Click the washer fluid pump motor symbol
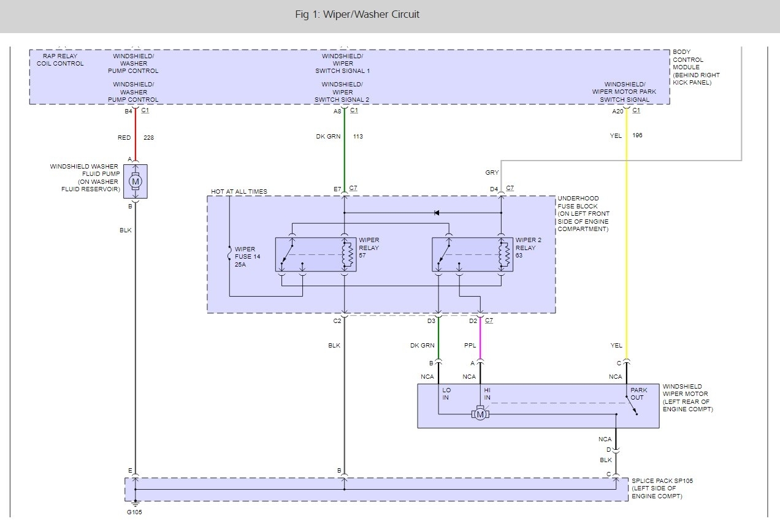780x532 pixels. (136, 181)
